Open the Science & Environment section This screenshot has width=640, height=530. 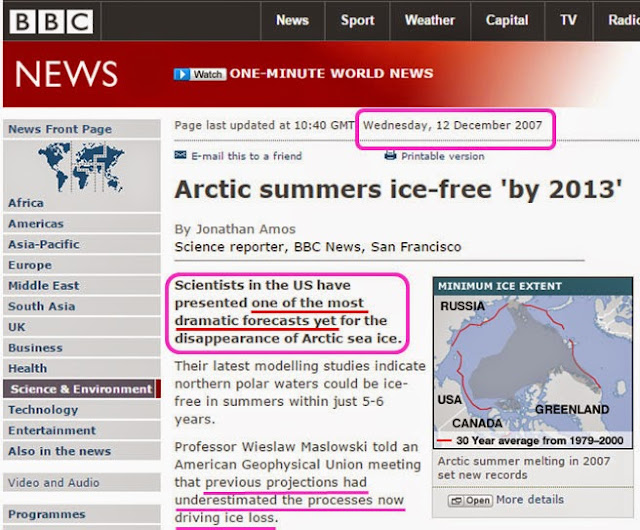(x=82, y=389)
